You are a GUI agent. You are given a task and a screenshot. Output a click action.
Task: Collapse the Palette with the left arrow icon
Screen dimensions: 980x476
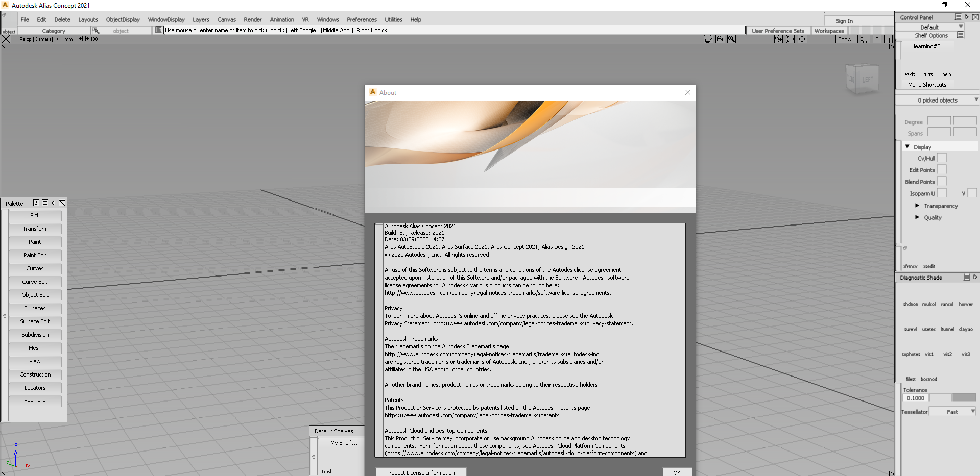(x=54, y=203)
